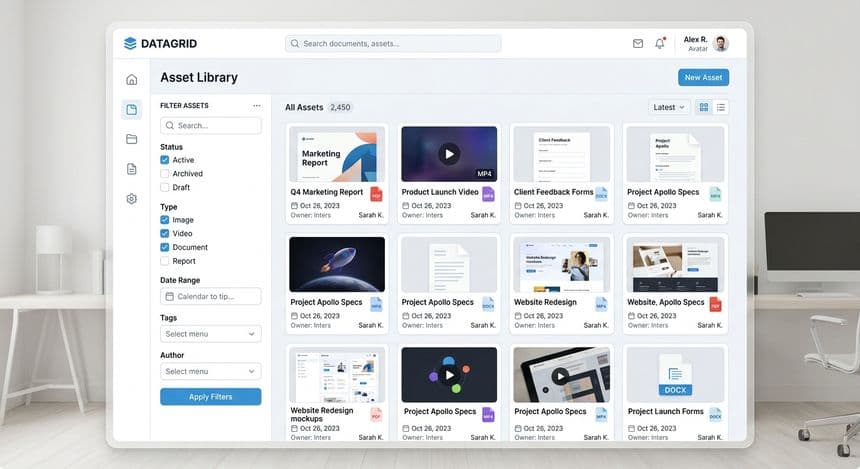Play the tablet video thumbnail
This screenshot has height=469, width=860.
click(560, 376)
